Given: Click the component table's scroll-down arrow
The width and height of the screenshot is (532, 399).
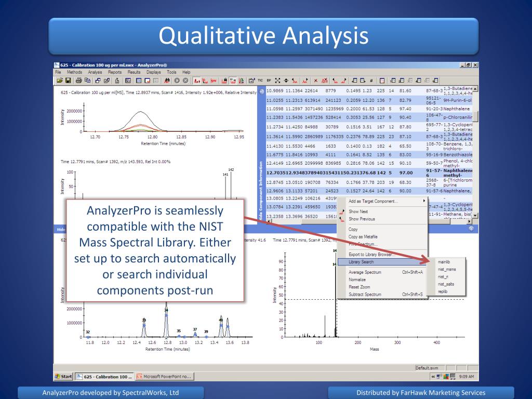Looking at the screenshot, I should [475, 216].
